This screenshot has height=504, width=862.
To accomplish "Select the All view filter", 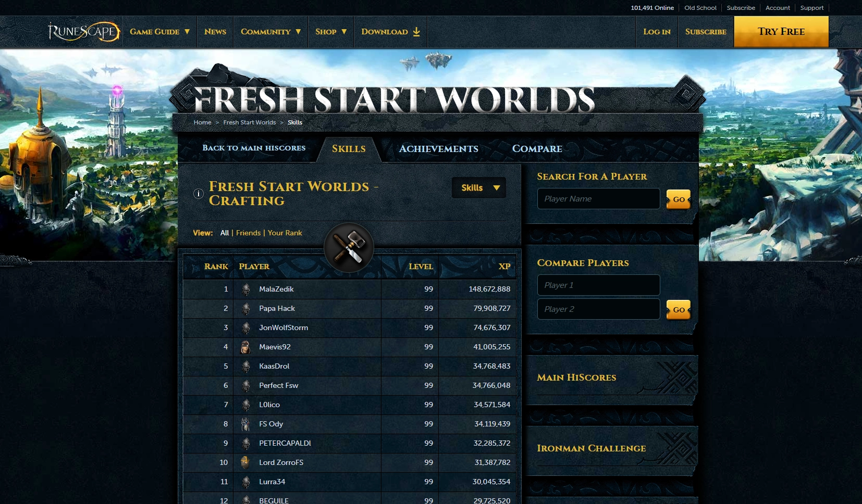I will [225, 233].
